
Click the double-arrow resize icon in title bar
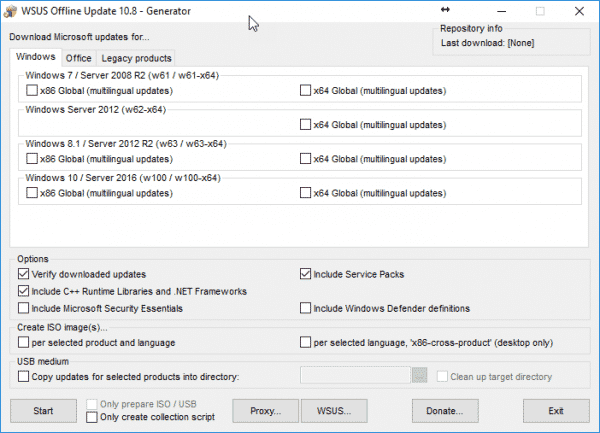(x=445, y=10)
